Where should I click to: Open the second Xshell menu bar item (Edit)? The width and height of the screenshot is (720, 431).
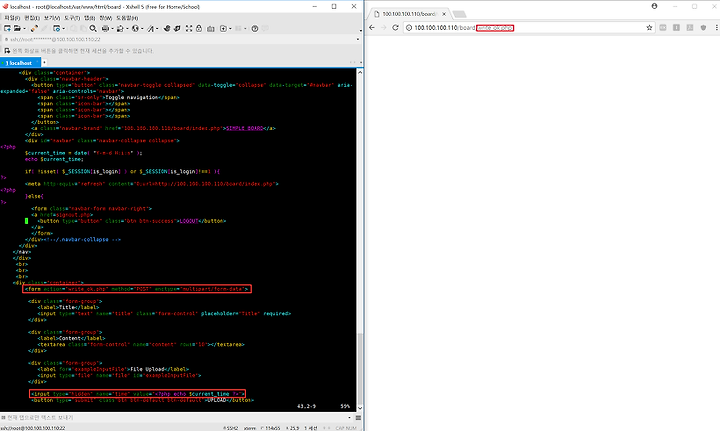(x=32, y=18)
